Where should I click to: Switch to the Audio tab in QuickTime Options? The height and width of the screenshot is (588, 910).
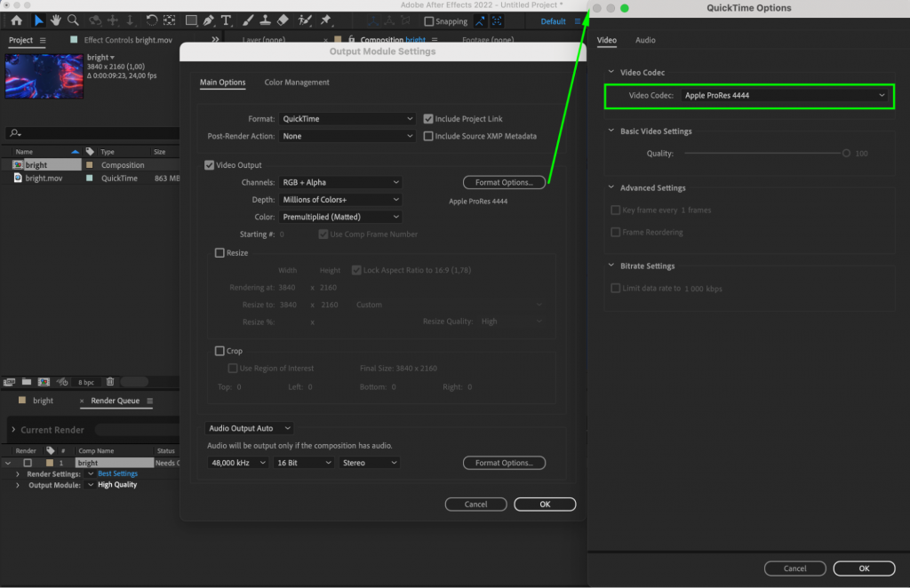(x=645, y=40)
